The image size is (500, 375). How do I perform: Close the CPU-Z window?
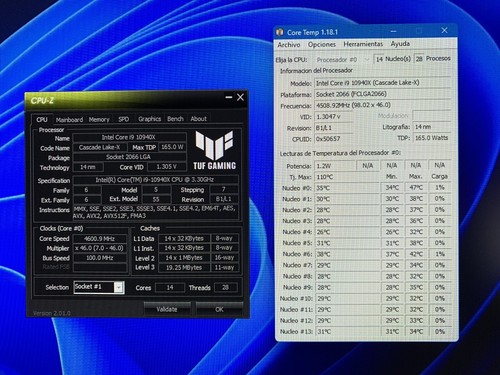[240, 97]
